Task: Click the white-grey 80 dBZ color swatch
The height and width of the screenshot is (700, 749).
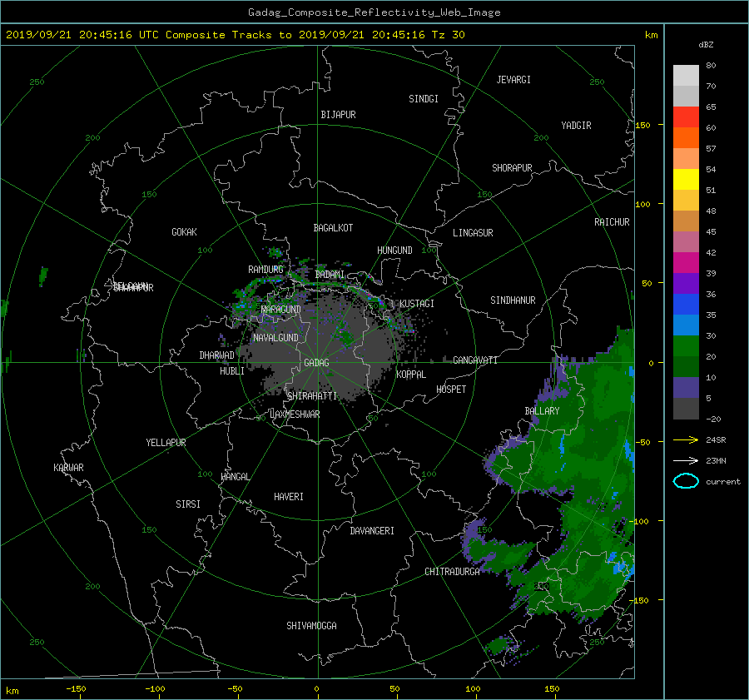Action: 686,75
